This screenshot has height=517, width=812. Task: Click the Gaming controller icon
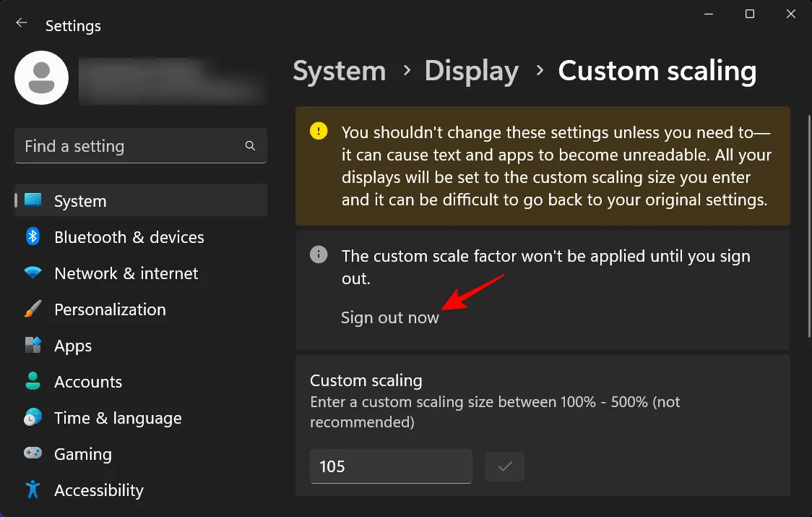pos(33,454)
